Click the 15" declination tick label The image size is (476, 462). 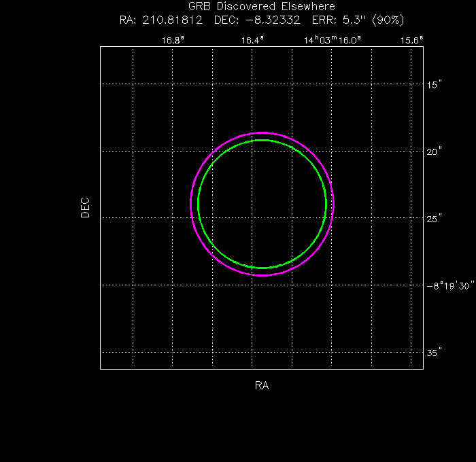(434, 85)
